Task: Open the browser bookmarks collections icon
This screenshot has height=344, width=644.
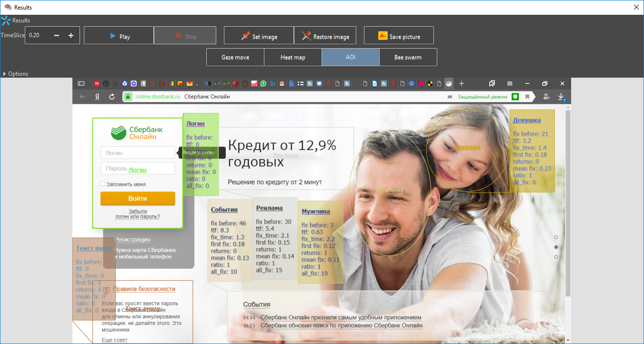Action: 492,83
